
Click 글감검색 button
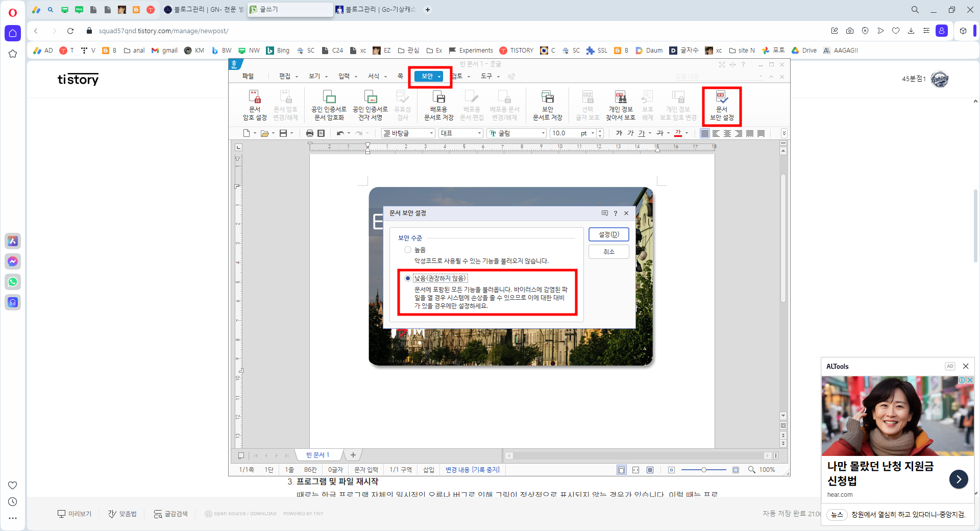tap(171, 514)
